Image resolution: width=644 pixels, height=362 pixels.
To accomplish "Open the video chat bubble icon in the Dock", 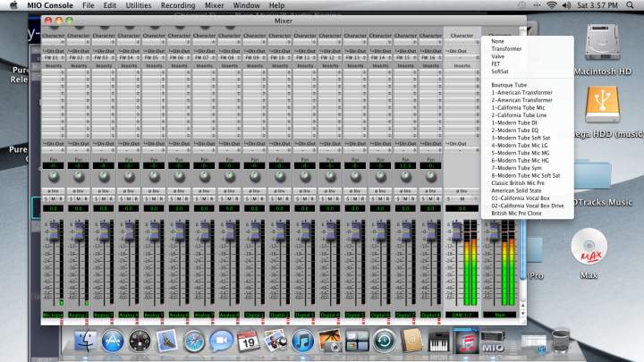I will [221, 341].
